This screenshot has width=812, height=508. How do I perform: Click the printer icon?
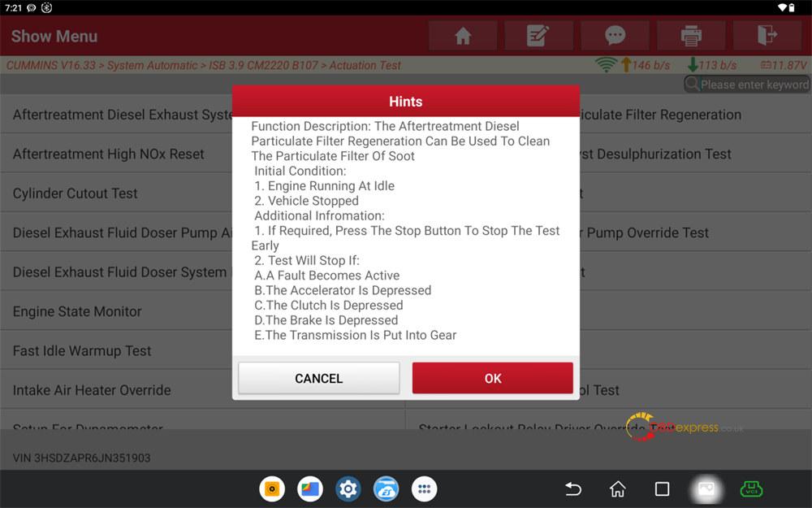(x=691, y=36)
